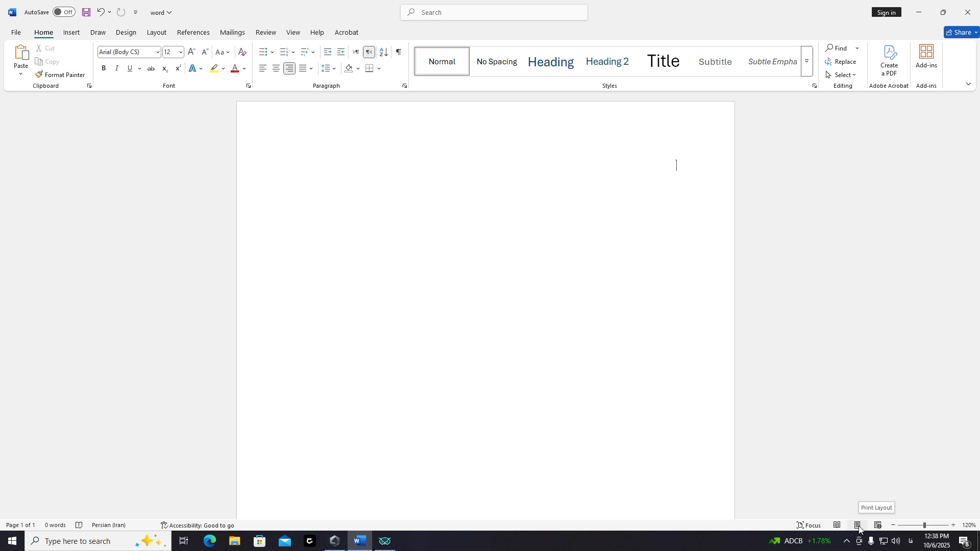This screenshot has width=980, height=551.
Task: Click the Format Painter brush icon
Action: tap(39, 75)
